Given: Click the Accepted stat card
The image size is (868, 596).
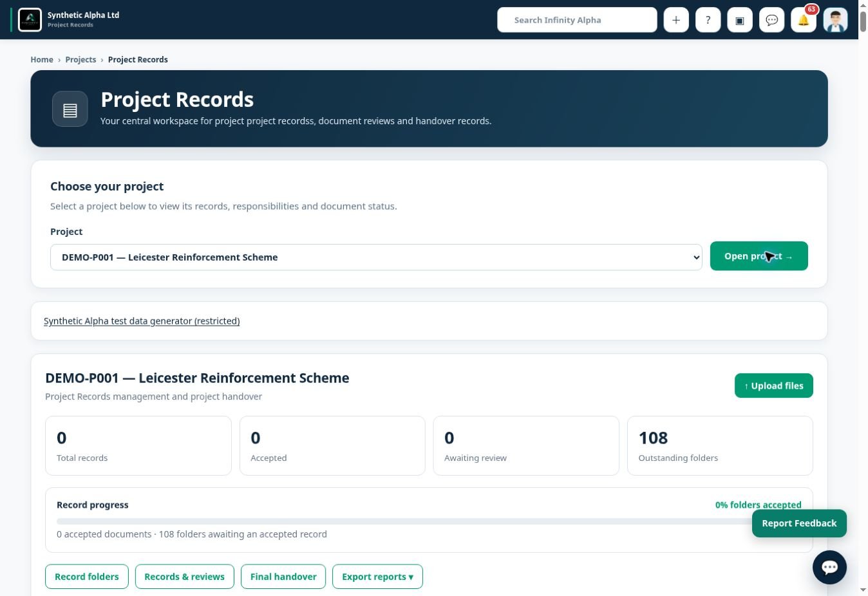Looking at the screenshot, I should point(332,445).
